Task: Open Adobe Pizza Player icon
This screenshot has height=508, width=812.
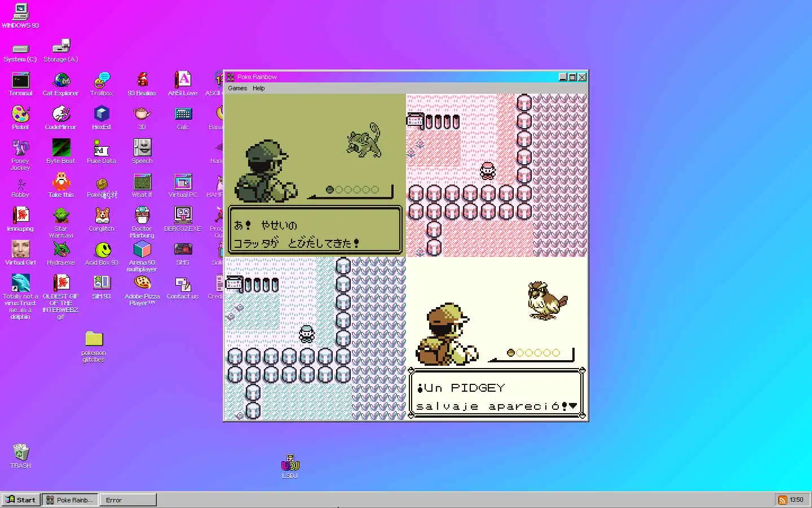Action: click(x=142, y=291)
